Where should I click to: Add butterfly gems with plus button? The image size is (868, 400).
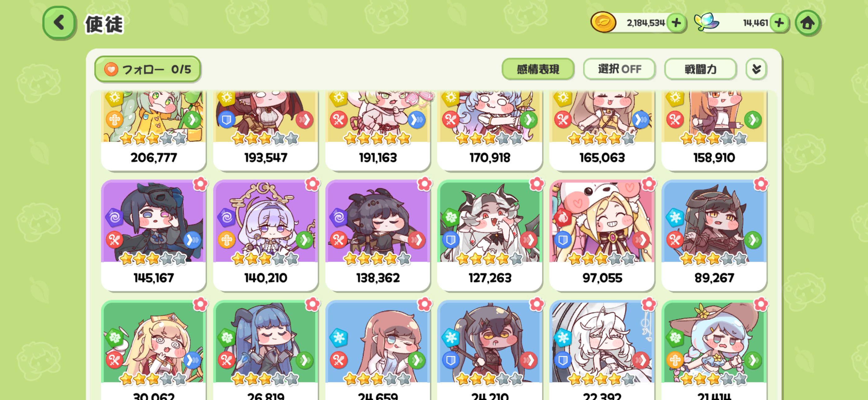point(780,23)
